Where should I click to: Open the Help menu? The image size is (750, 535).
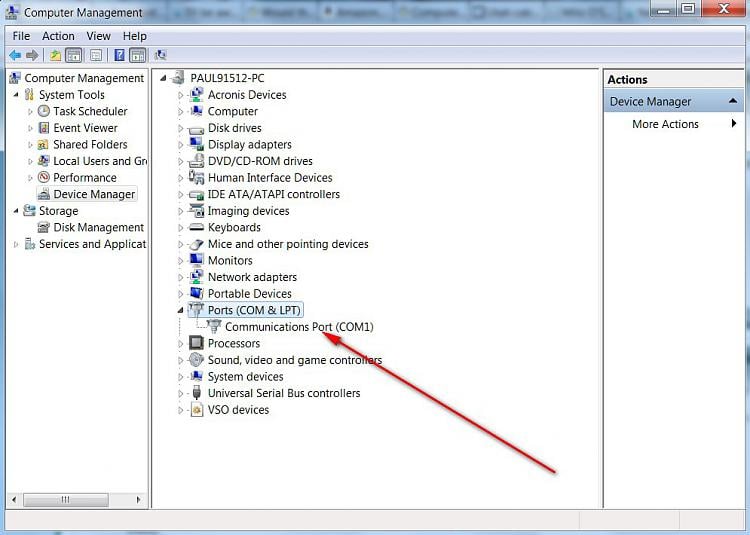pyautogui.click(x=134, y=36)
